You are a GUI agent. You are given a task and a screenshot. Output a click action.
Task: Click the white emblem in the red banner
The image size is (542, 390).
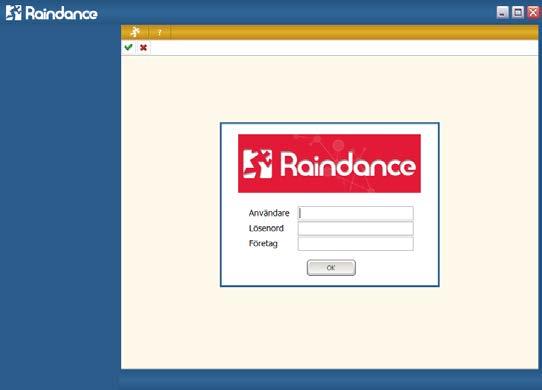258,164
